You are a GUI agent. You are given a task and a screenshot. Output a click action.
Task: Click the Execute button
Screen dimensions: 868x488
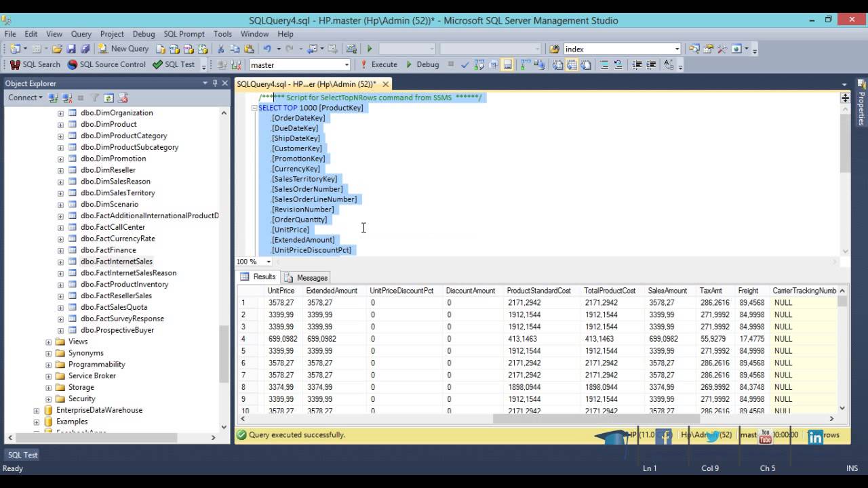point(378,64)
